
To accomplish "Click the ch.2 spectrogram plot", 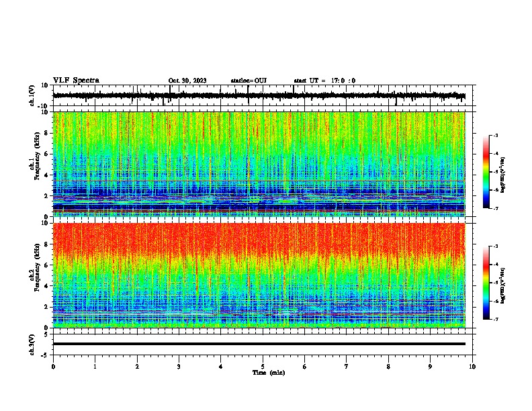I will [259, 275].
